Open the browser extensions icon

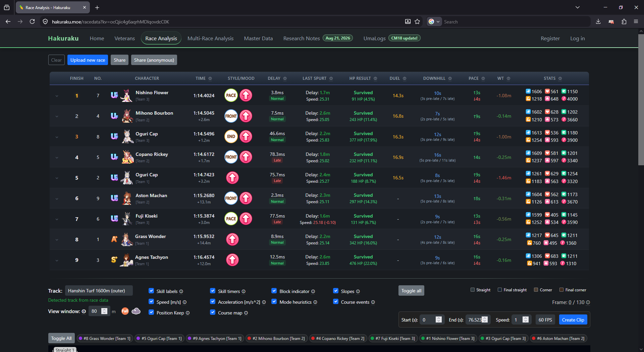click(624, 21)
